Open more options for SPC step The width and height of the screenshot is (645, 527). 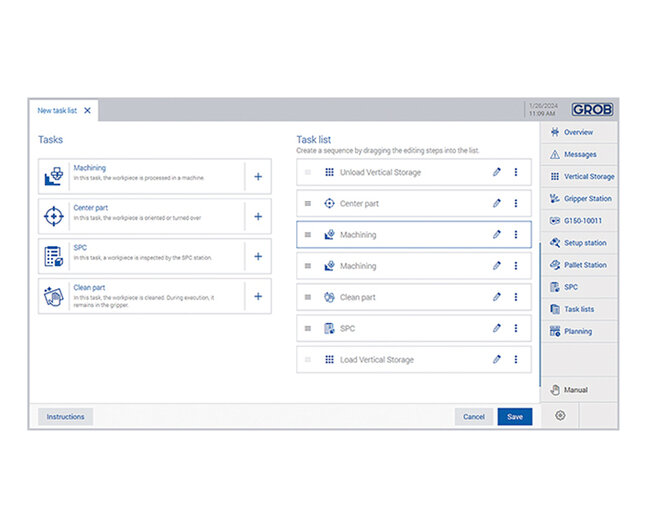coord(516,328)
